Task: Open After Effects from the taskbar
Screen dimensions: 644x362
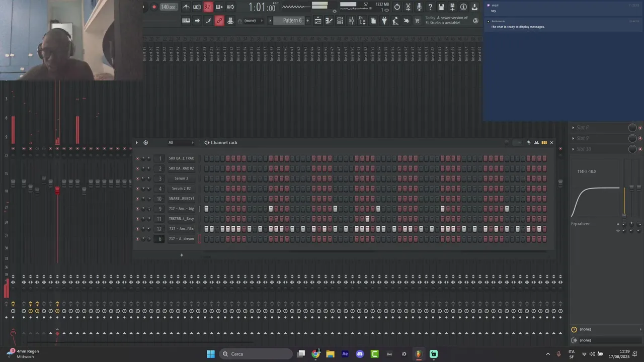Action: [345, 354]
